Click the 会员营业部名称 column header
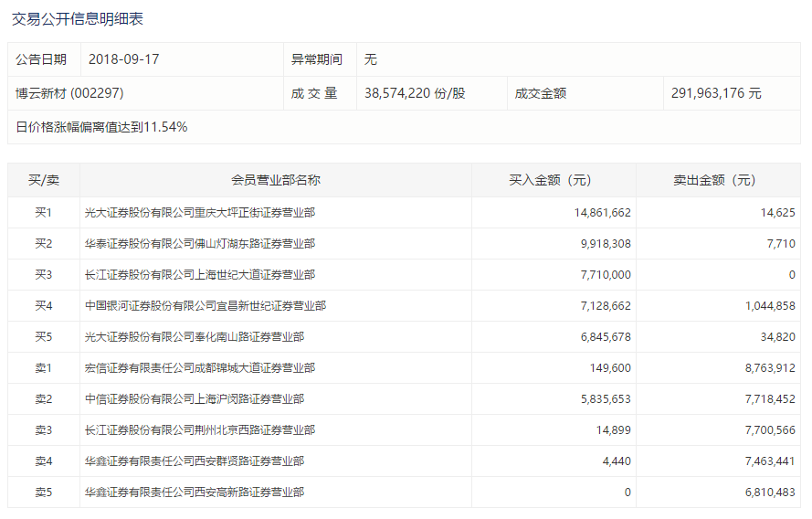Image resolution: width=812 pixels, height=519 pixels. (x=275, y=180)
